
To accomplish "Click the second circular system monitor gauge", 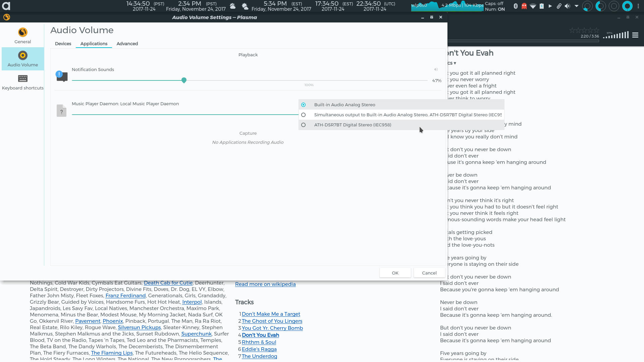I will click(x=600, y=6).
